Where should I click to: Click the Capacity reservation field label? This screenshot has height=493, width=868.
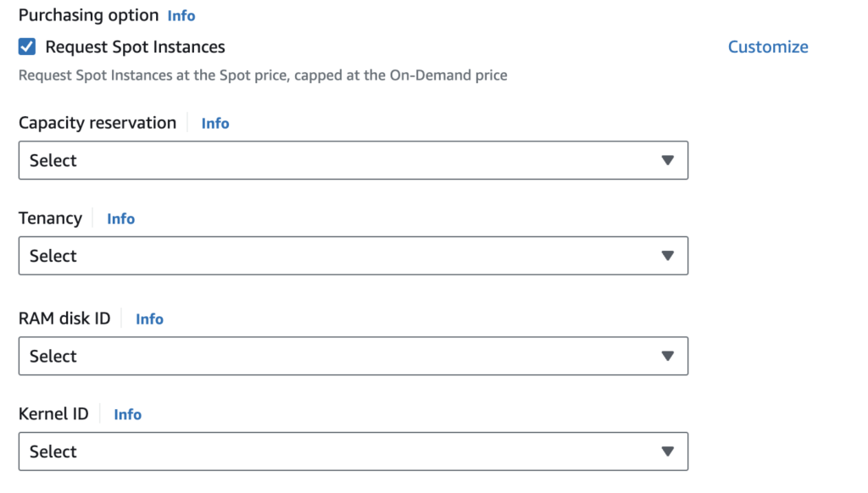pos(97,123)
